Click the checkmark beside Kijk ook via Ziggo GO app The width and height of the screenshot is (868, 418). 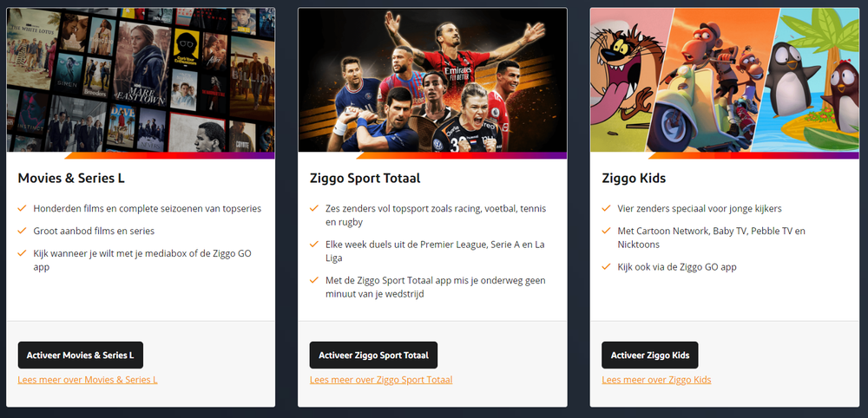(606, 266)
